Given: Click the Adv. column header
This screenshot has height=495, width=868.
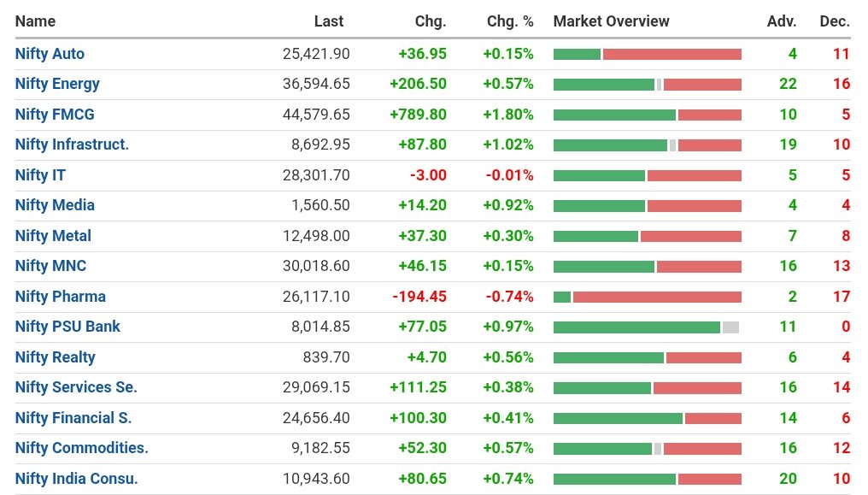Looking at the screenshot, I should click(782, 21).
